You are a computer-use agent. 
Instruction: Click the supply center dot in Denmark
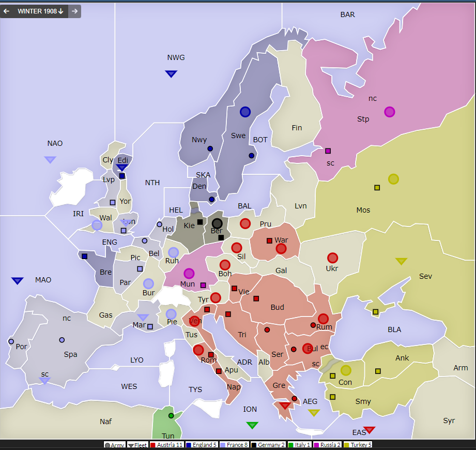212,200
